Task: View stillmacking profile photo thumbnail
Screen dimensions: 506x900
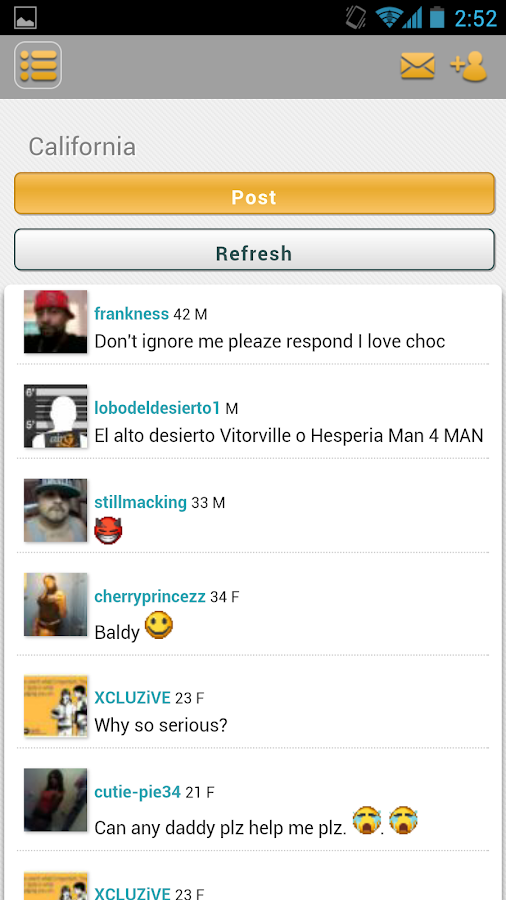Action: coord(56,510)
